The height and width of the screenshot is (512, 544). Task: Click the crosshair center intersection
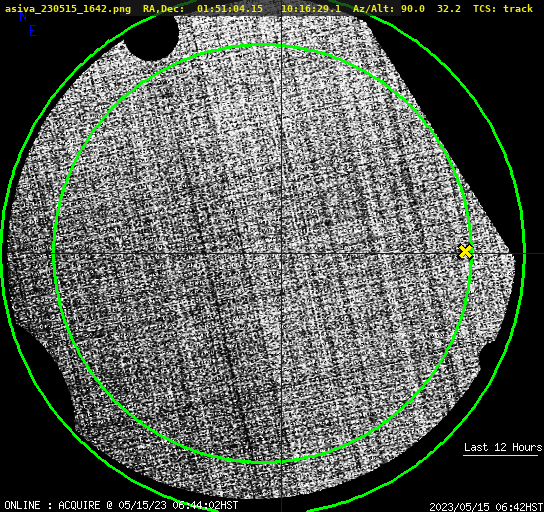tap(281, 254)
